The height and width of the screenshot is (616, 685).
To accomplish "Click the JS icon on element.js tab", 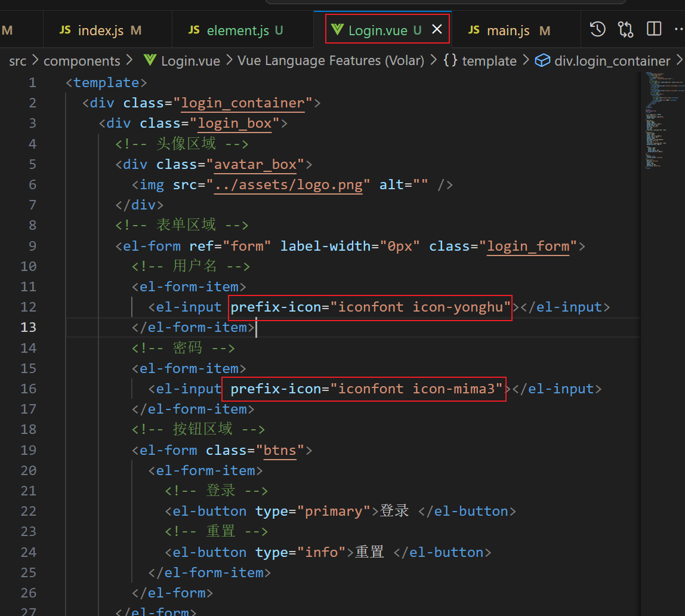I will coord(194,30).
